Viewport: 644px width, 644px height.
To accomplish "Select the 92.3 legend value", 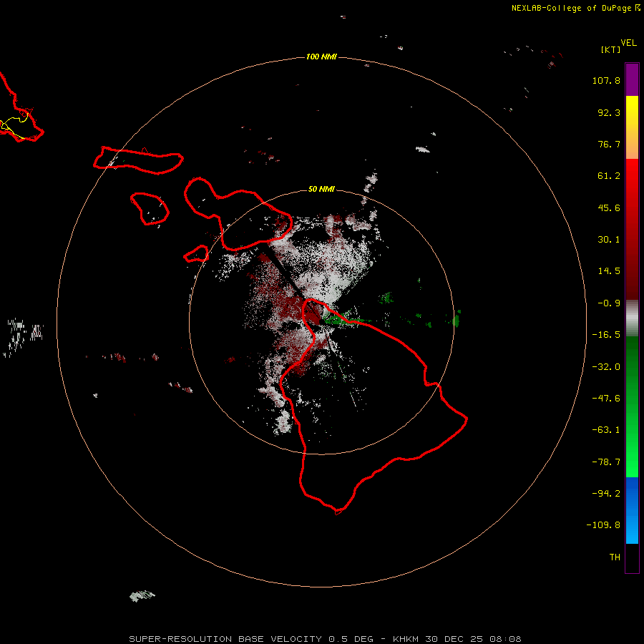I will point(609,112).
